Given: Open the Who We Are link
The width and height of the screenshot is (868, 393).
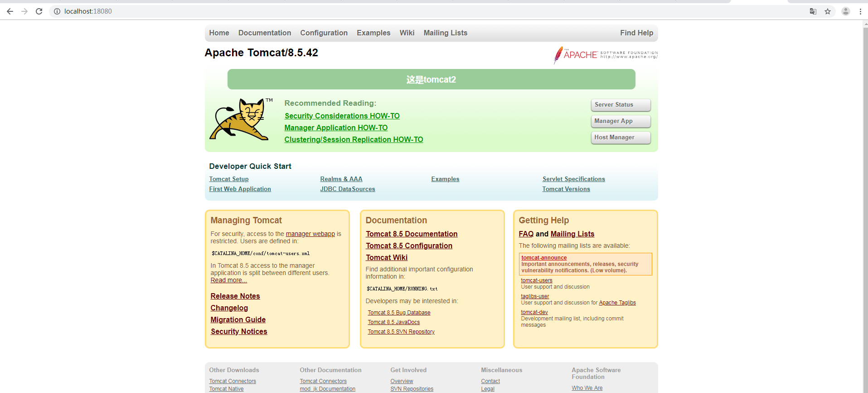Looking at the screenshot, I should pos(587,388).
